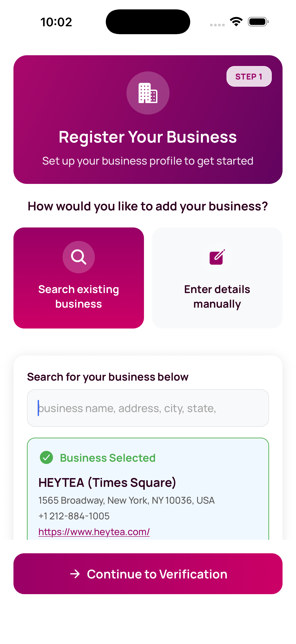Choose the Search existing business option
The height and width of the screenshot is (644, 296).
click(79, 278)
